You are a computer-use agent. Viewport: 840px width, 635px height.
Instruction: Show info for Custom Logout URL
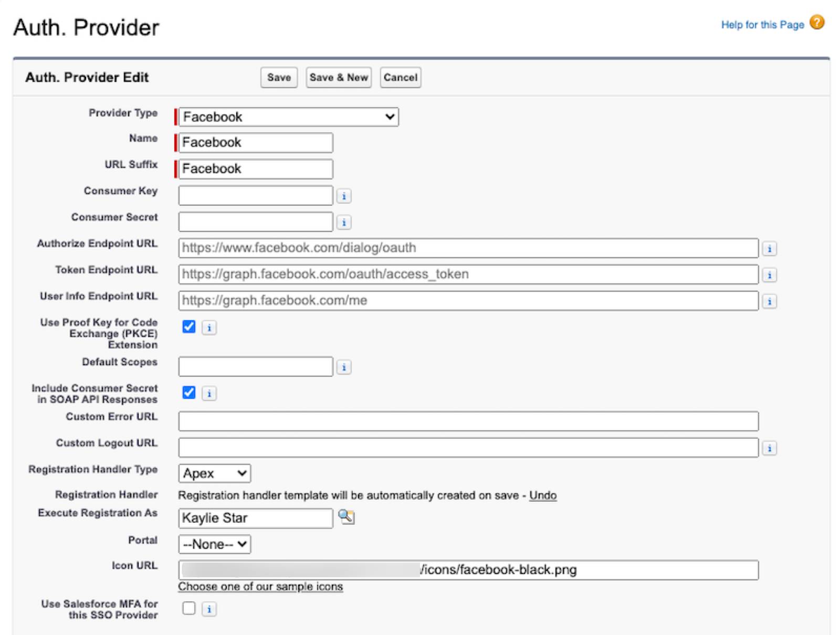tap(769, 448)
